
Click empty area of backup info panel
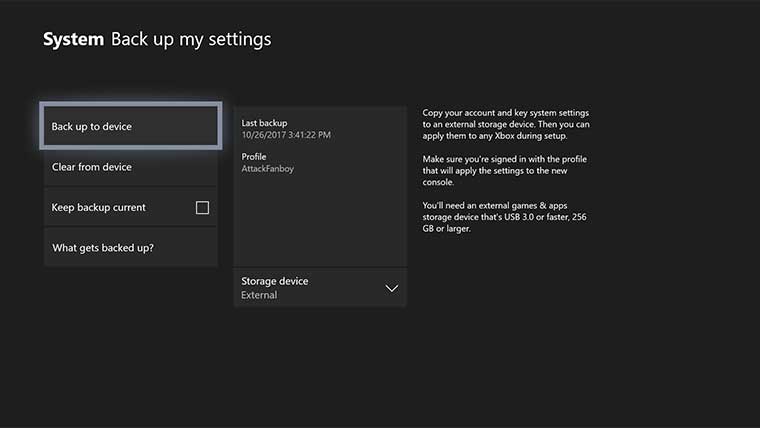pyautogui.click(x=320, y=225)
